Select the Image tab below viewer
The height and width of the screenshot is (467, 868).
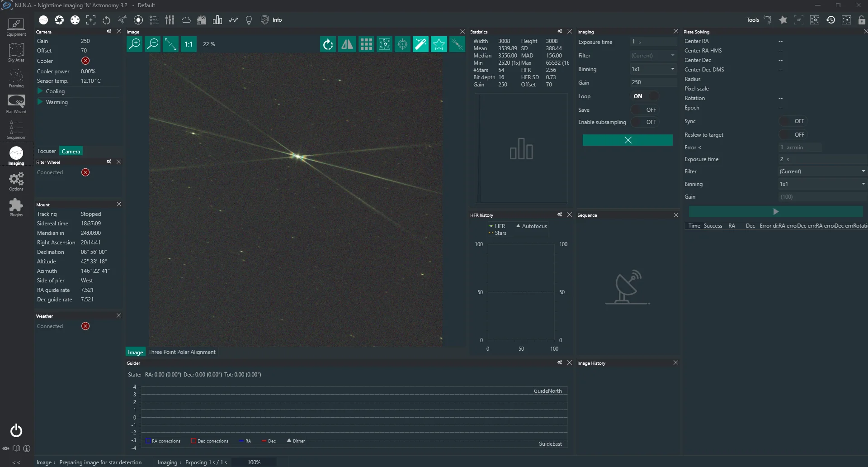135,352
